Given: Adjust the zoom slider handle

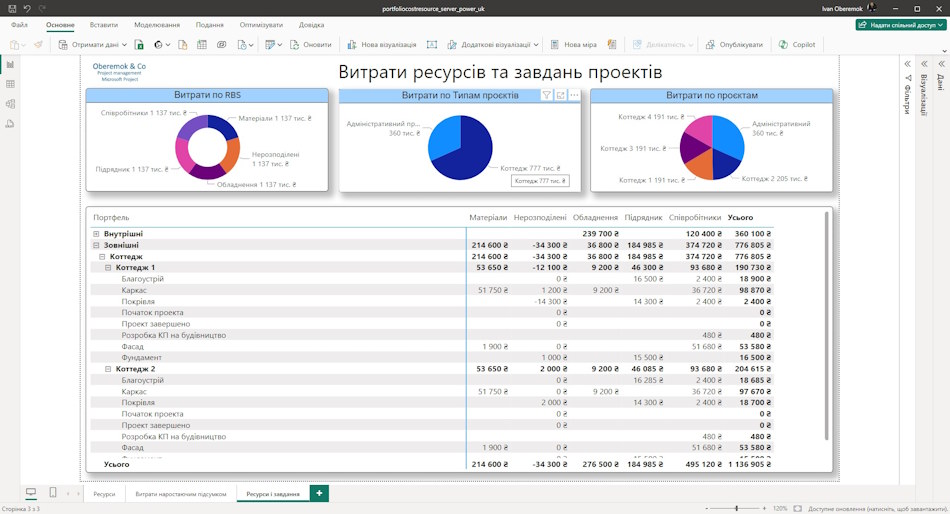Looking at the screenshot, I should click(737, 509).
